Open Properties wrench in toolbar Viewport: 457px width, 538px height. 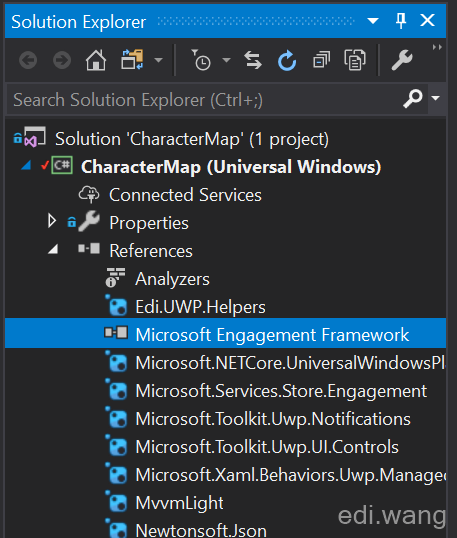402,60
